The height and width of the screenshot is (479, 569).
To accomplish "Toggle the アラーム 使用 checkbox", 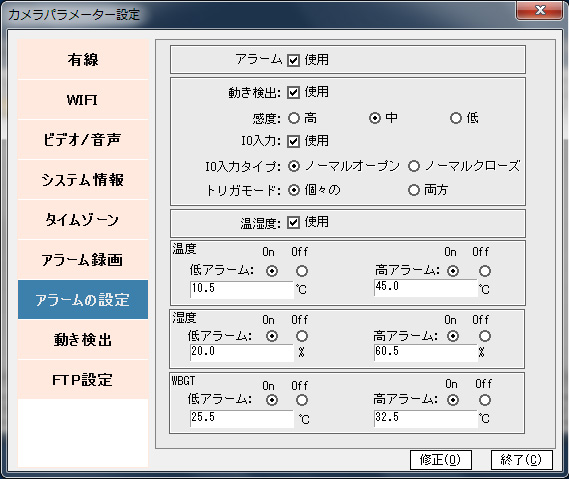I will [293, 60].
